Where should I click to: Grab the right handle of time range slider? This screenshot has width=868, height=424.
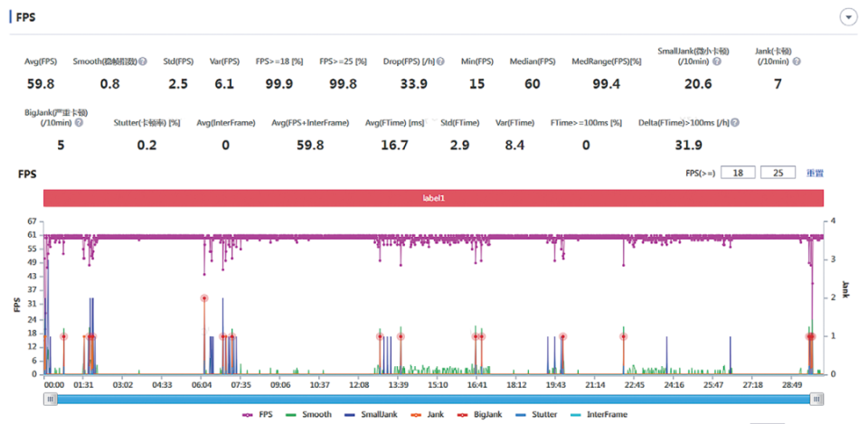(816, 399)
